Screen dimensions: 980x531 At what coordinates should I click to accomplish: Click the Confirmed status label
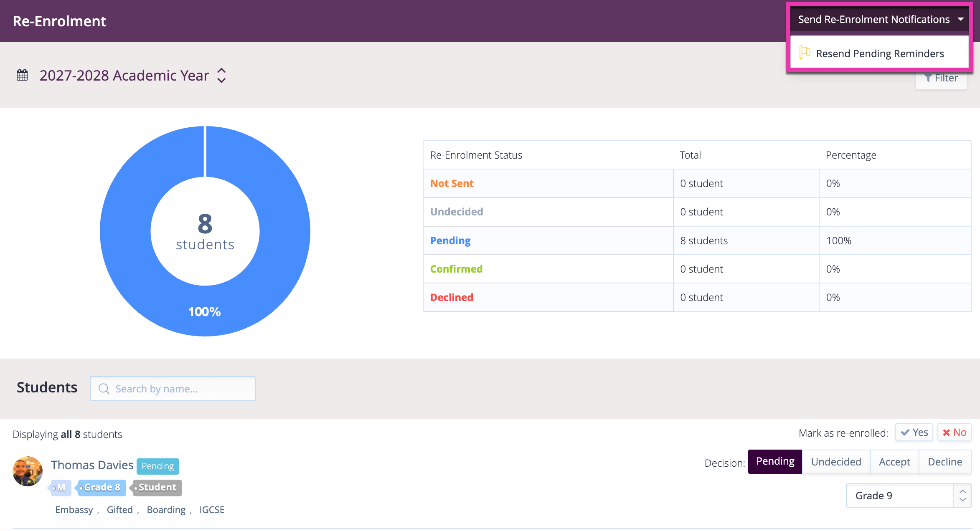click(456, 269)
